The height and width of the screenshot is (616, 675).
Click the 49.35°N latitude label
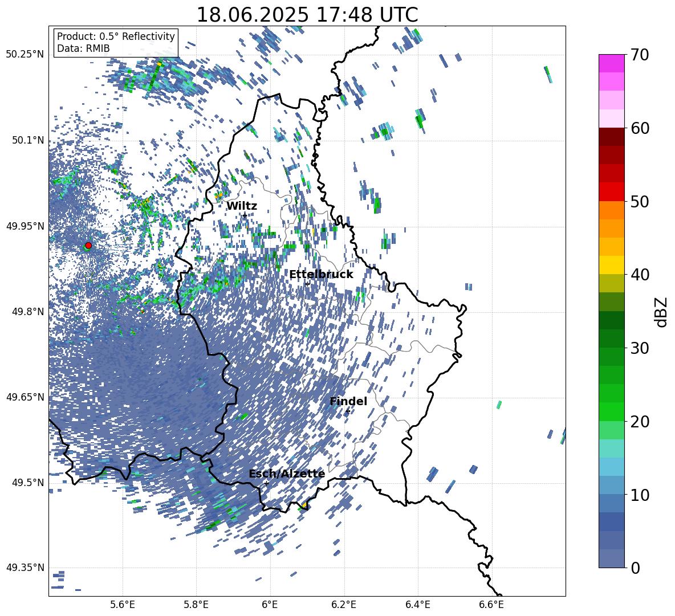[x=25, y=568]
